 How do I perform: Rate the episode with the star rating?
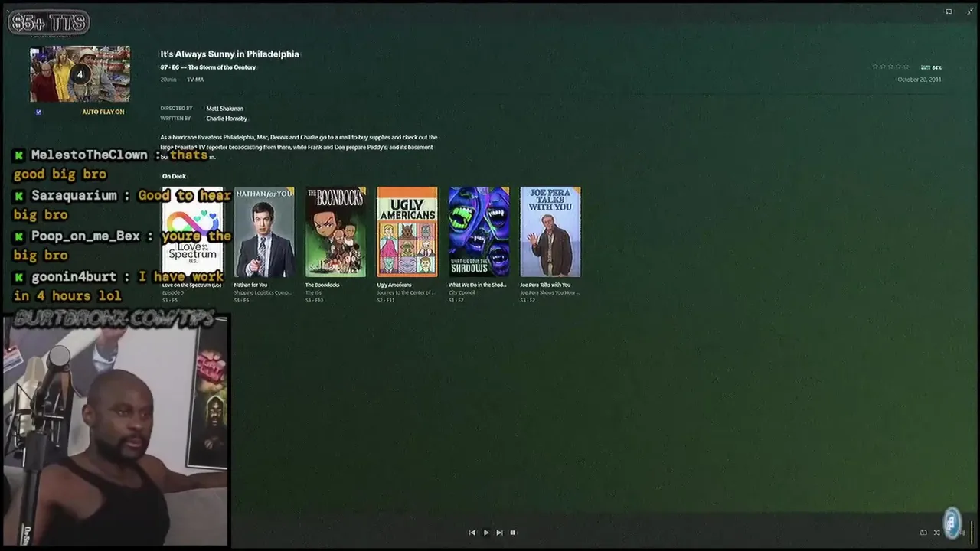click(x=891, y=67)
